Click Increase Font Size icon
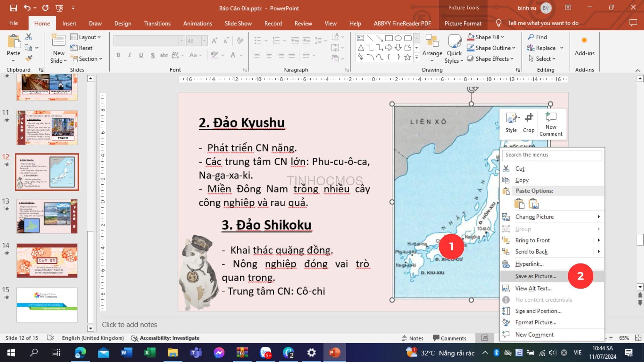 215,41
